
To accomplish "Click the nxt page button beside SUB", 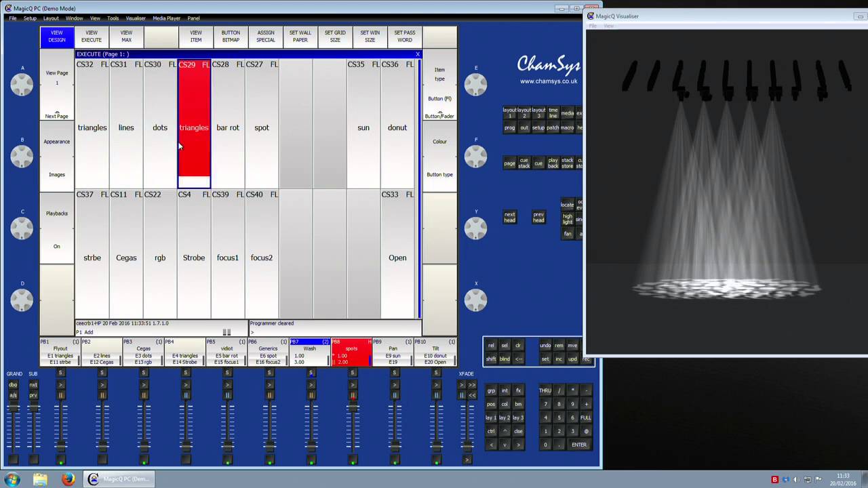I will pyautogui.click(x=33, y=385).
